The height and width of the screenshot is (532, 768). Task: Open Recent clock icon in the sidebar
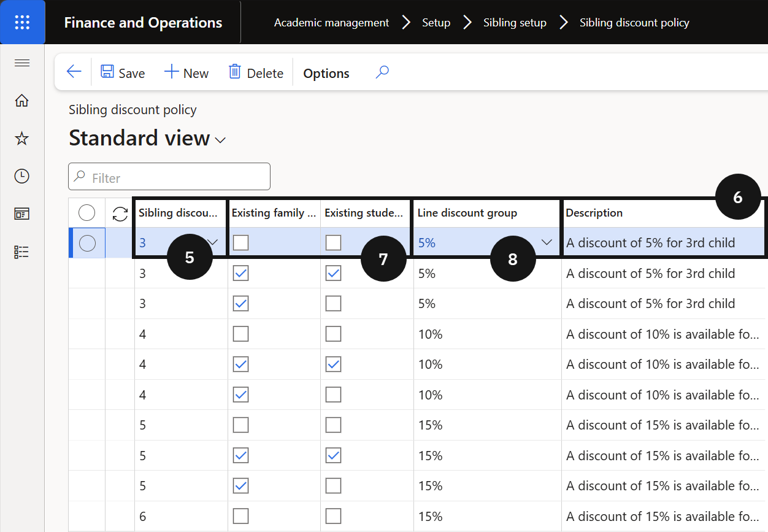[22, 176]
